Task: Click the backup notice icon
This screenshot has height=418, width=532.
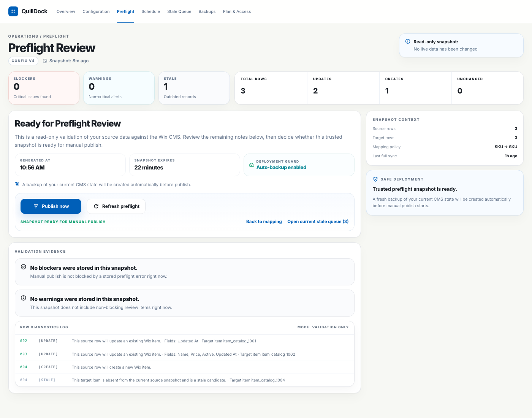Action: 17,184
